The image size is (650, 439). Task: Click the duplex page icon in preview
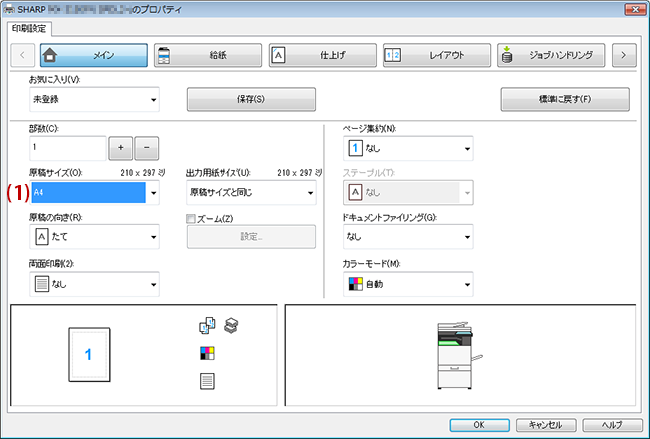tap(207, 381)
